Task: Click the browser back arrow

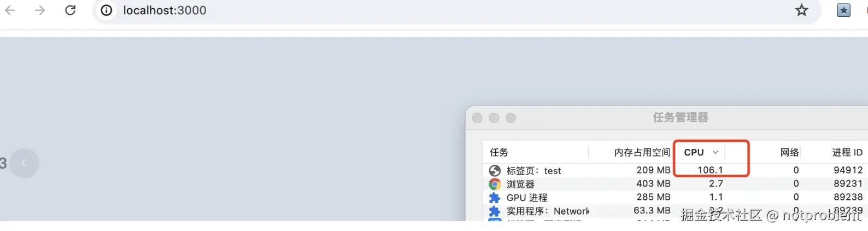Action: point(10,10)
